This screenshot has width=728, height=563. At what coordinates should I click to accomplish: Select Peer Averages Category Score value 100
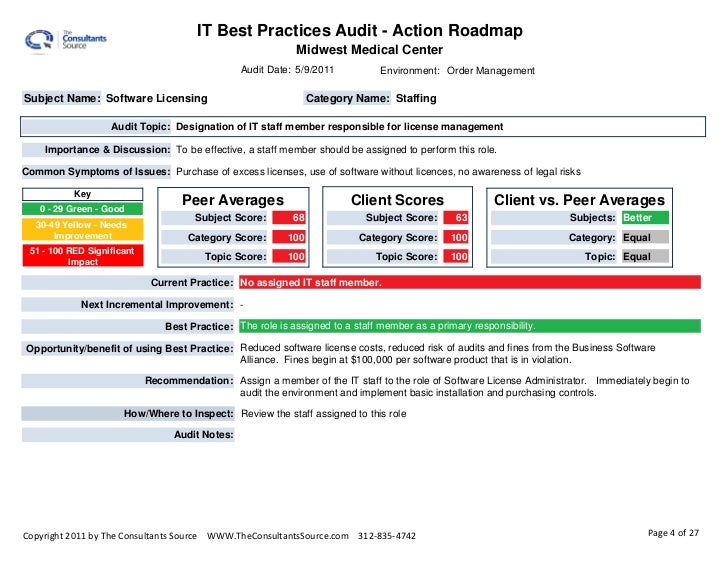[289, 238]
